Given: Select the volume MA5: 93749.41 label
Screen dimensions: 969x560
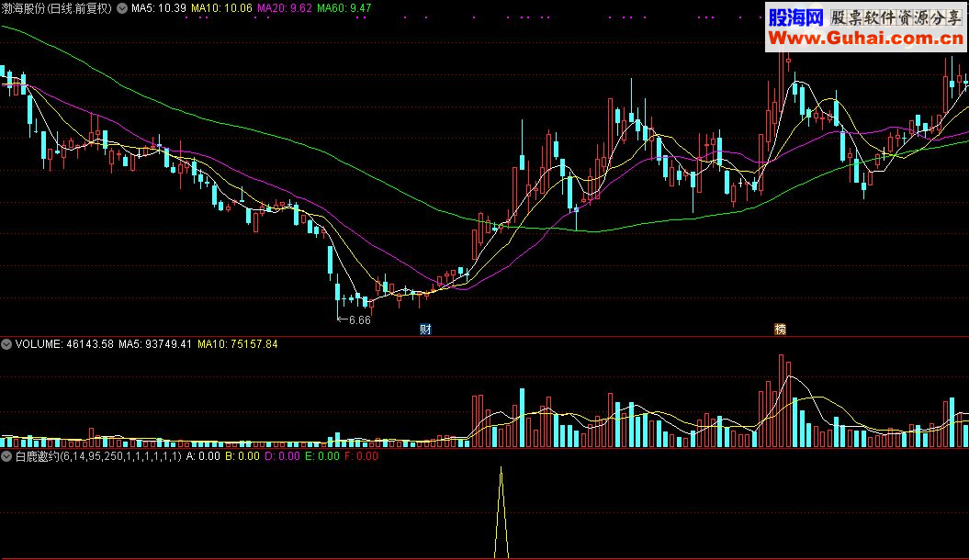Looking at the screenshot, I should click(155, 344).
